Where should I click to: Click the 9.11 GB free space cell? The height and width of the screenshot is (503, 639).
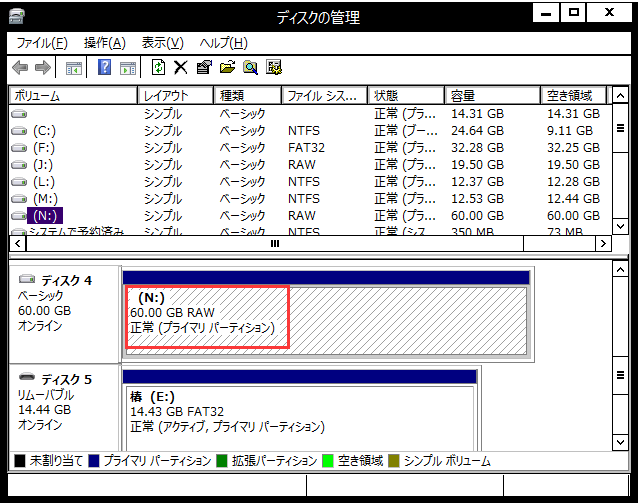(x=570, y=131)
